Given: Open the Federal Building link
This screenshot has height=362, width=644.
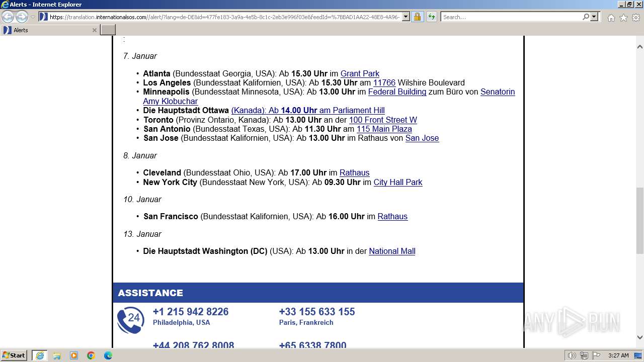Looking at the screenshot, I should pyautogui.click(x=397, y=92).
